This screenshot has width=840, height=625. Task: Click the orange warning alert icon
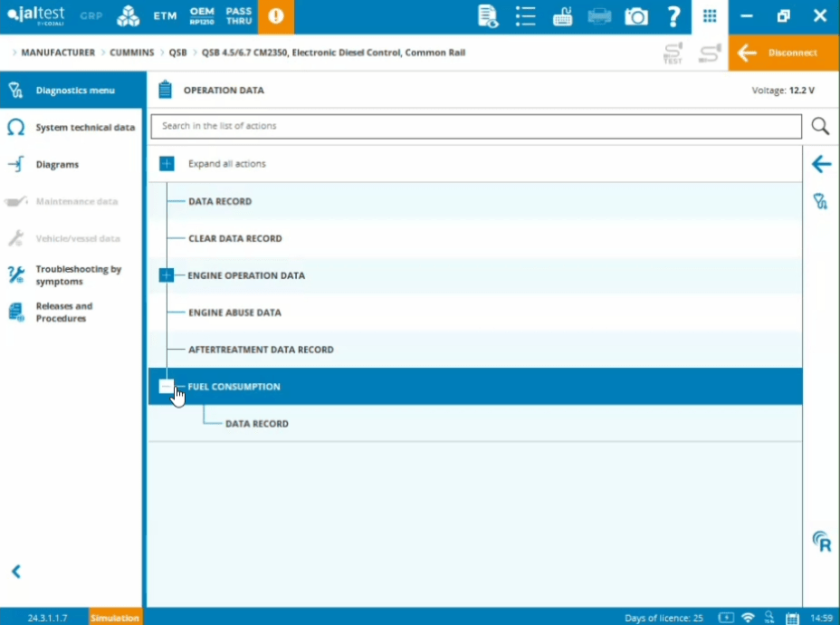click(276, 16)
